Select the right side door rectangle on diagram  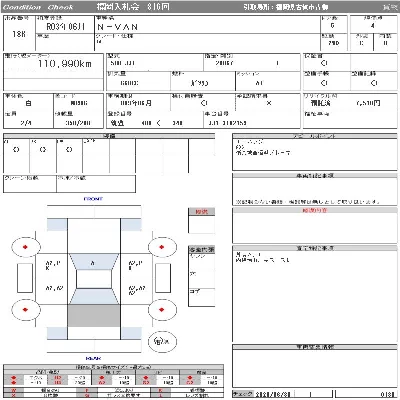(163, 278)
